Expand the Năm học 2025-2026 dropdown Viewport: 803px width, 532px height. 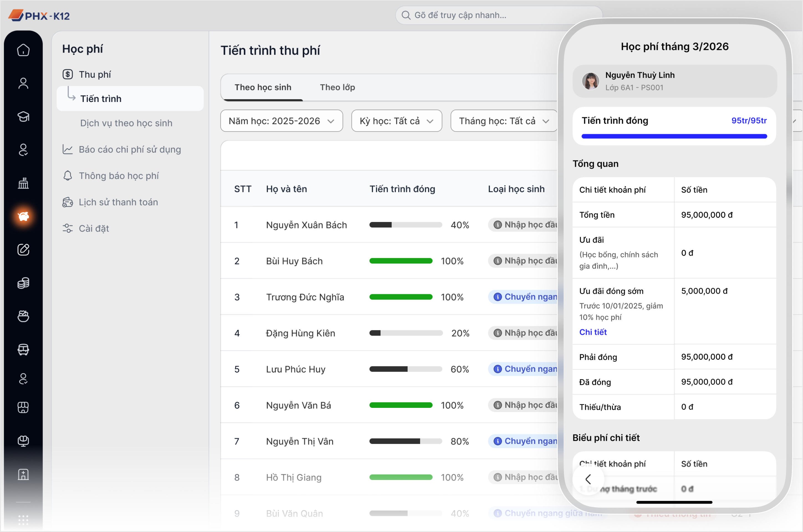(x=281, y=121)
